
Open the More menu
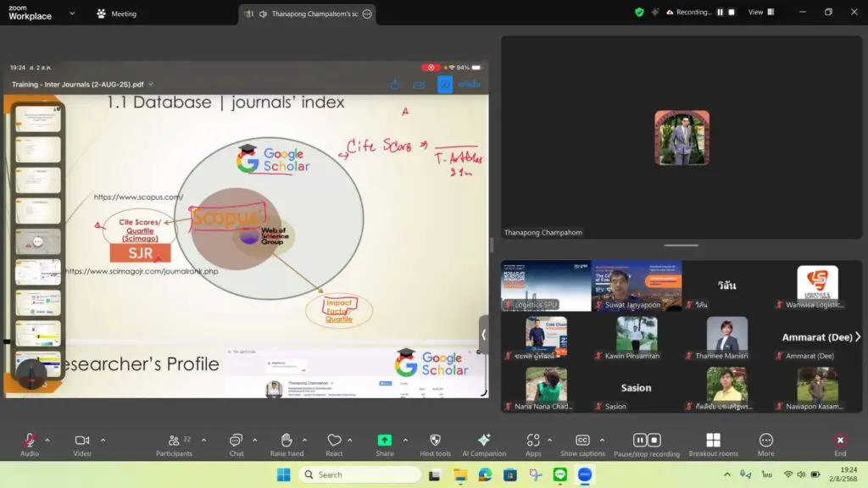click(766, 444)
